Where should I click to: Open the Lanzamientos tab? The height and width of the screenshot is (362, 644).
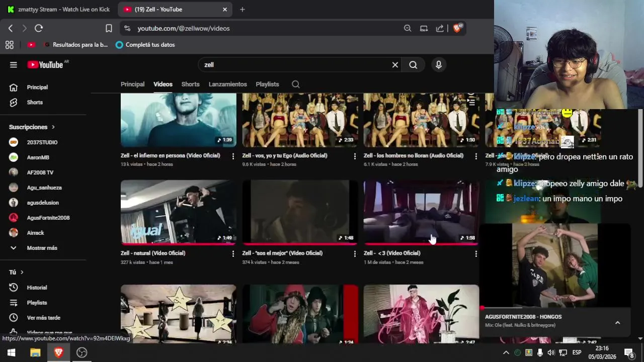[227, 84]
